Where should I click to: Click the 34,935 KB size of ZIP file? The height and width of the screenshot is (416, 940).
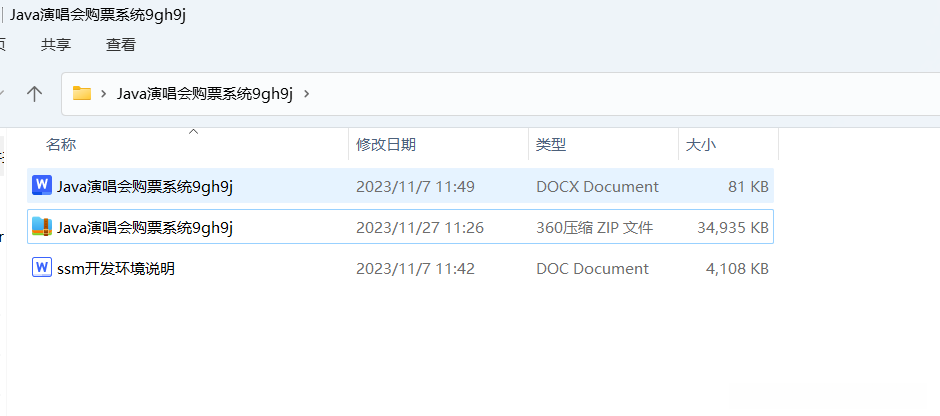point(733,227)
